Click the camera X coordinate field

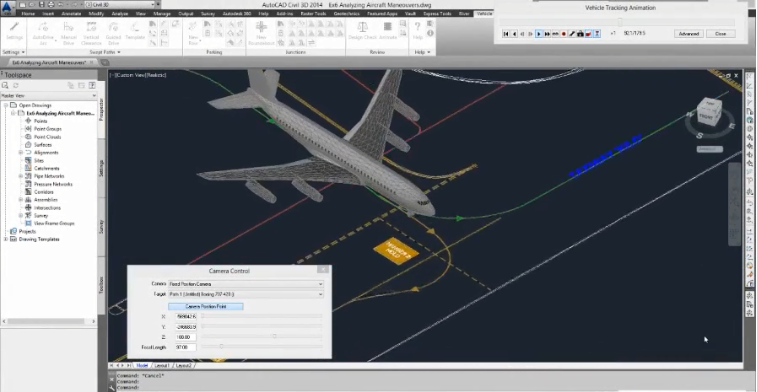pyautogui.click(x=186, y=317)
